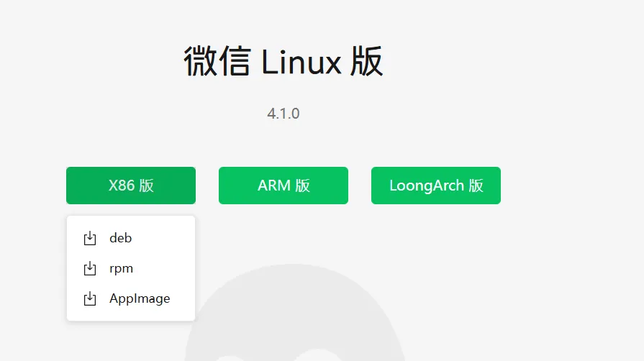Click the download icon beside AppImage
The width and height of the screenshot is (644, 361).
pos(90,298)
